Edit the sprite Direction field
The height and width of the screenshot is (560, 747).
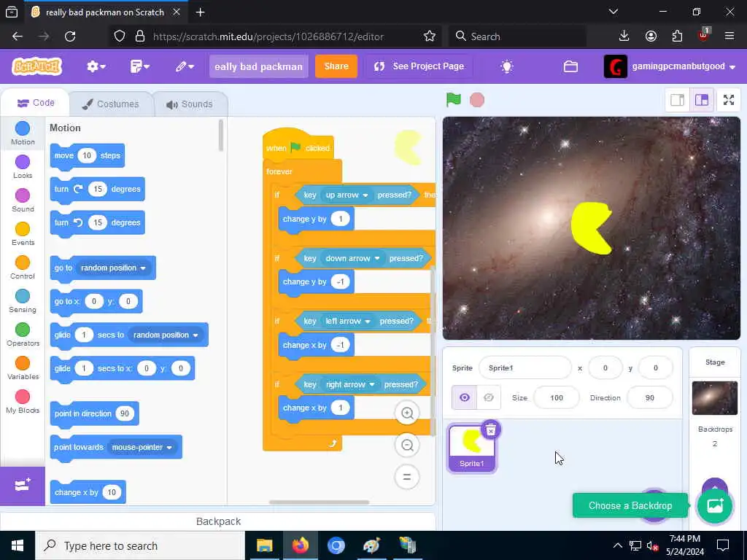649,397
